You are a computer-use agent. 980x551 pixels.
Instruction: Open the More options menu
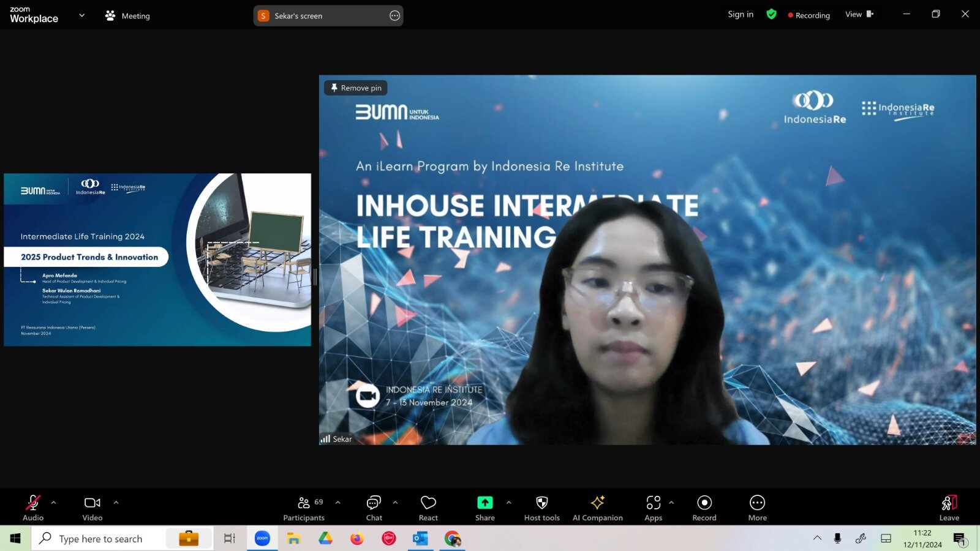757,508
